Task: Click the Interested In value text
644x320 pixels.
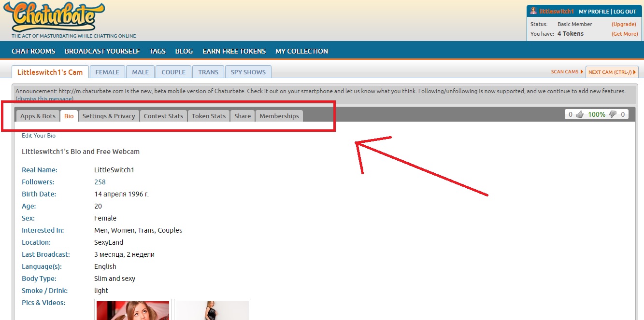Action: 138,230
